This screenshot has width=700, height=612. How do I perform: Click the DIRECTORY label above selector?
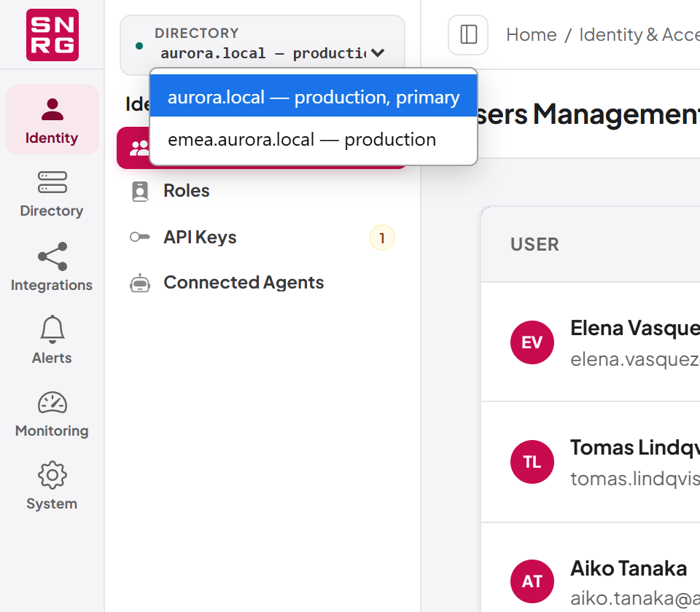(x=196, y=33)
